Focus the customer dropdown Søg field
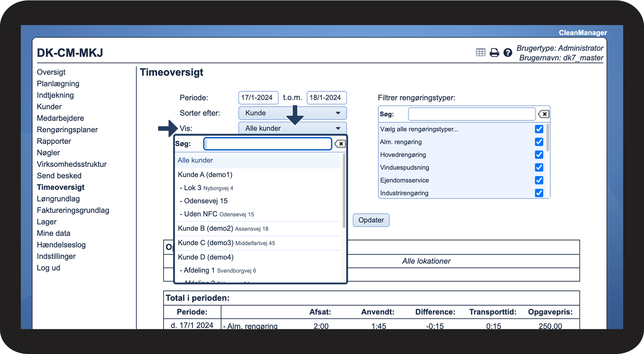Image resolution: width=644 pixels, height=354 pixels. click(268, 144)
